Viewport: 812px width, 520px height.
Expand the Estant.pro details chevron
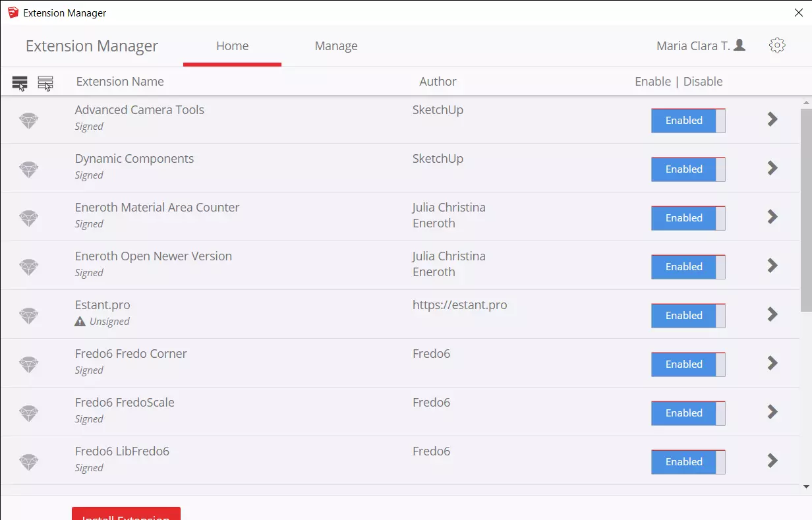click(772, 314)
